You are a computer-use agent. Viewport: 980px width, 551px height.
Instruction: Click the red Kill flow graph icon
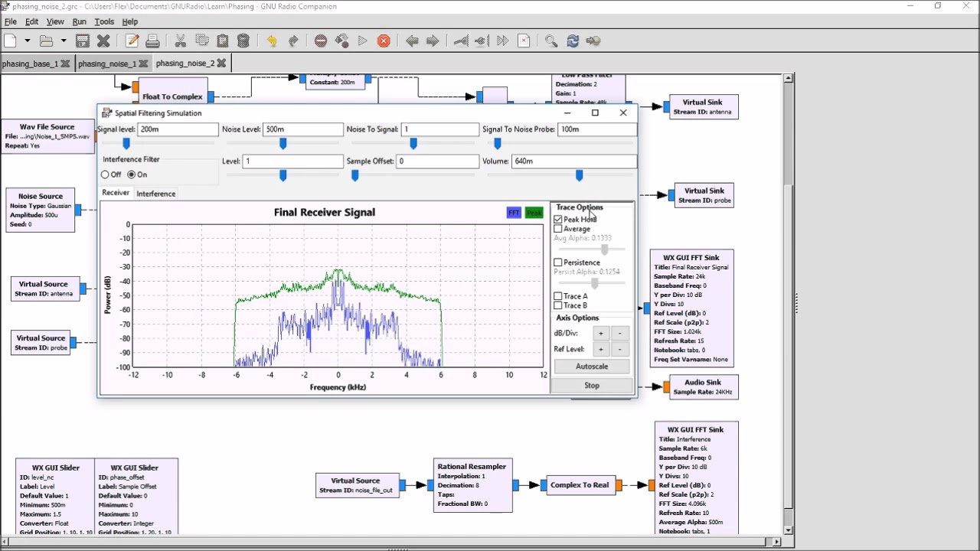(x=384, y=41)
